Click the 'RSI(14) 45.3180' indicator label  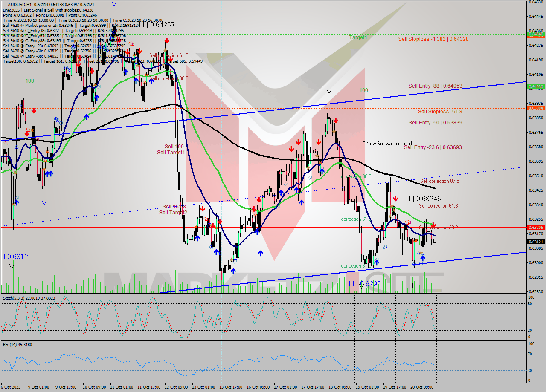pos(17,344)
